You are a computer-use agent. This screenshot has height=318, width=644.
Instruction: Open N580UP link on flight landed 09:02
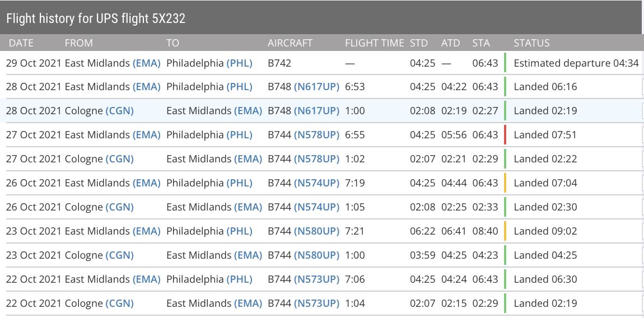[316, 231]
